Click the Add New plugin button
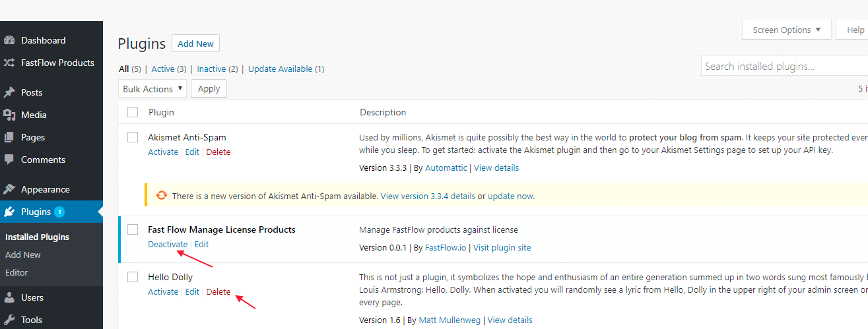The height and width of the screenshot is (329, 868). (195, 44)
